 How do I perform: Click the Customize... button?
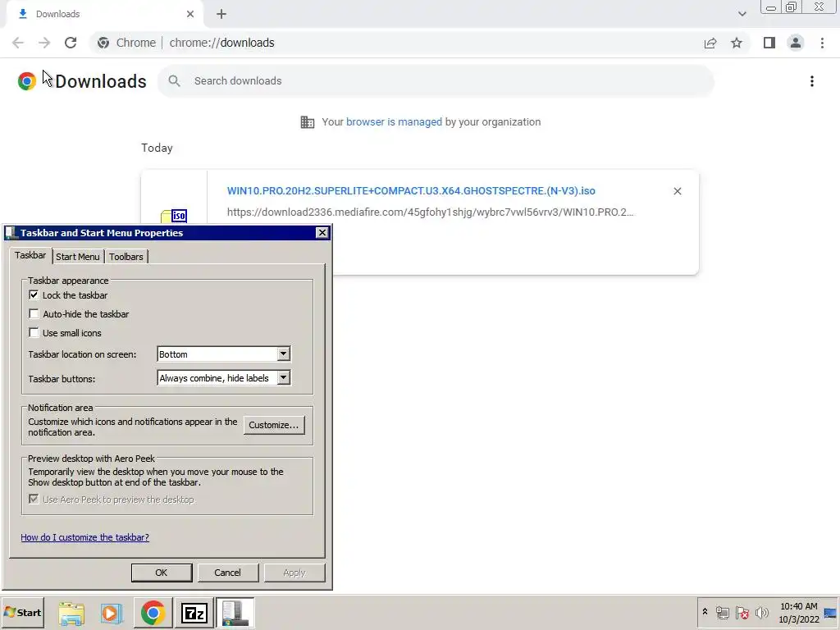[274, 425]
